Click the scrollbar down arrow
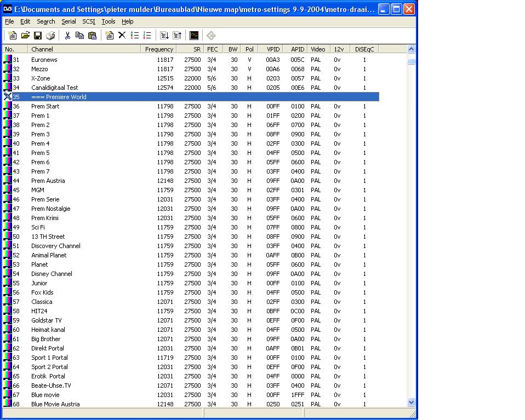This screenshot has width=525, height=420. point(411,402)
